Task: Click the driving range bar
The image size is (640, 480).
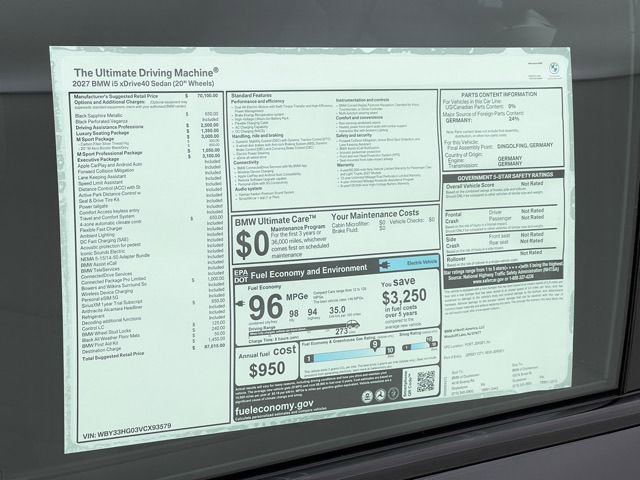Action: pyautogui.click(x=298, y=331)
